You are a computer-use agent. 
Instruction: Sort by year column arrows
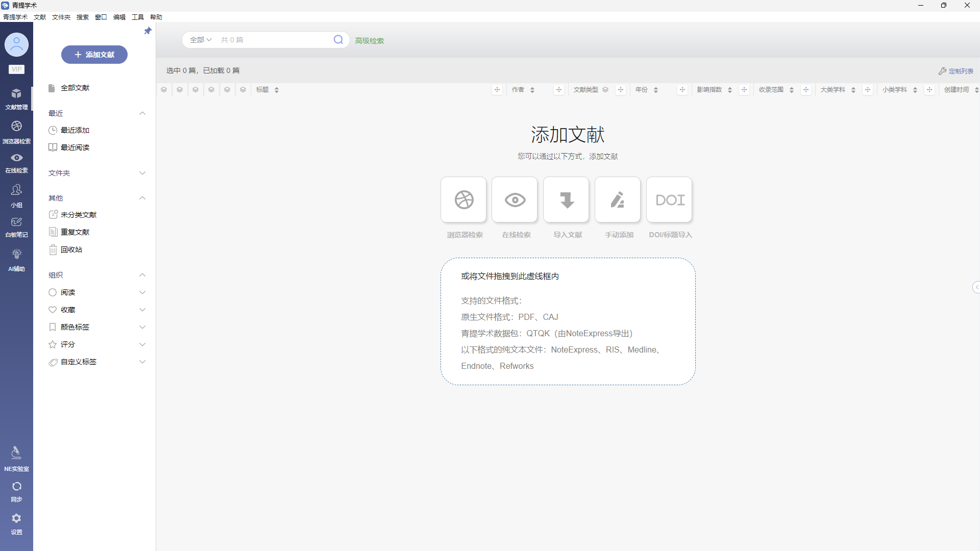[656, 90]
